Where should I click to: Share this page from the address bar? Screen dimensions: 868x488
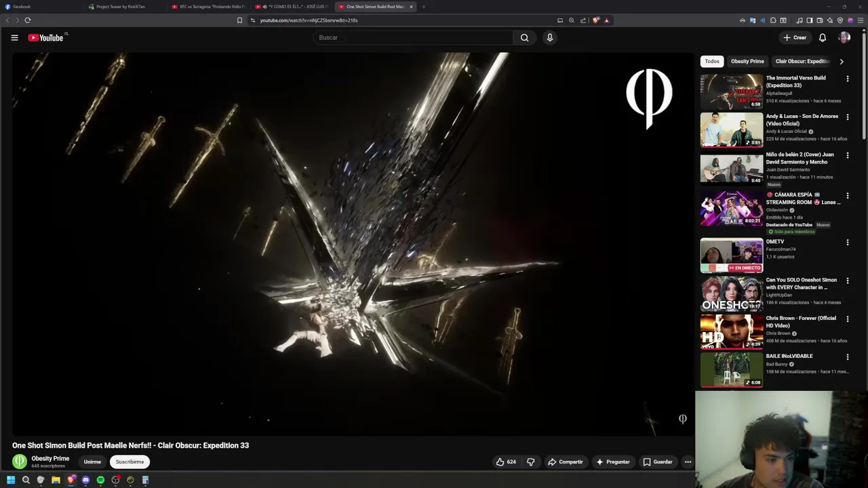coord(583,20)
